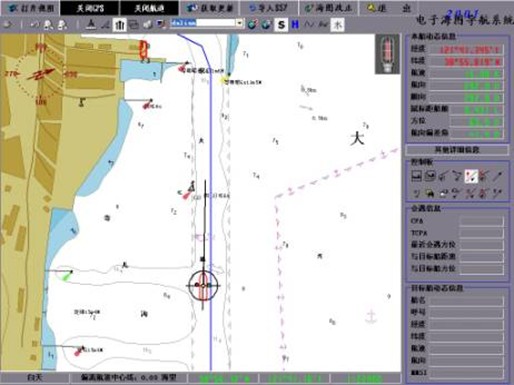
Task: Select the highlighted white-background icon in the control panel
Action: point(471,176)
